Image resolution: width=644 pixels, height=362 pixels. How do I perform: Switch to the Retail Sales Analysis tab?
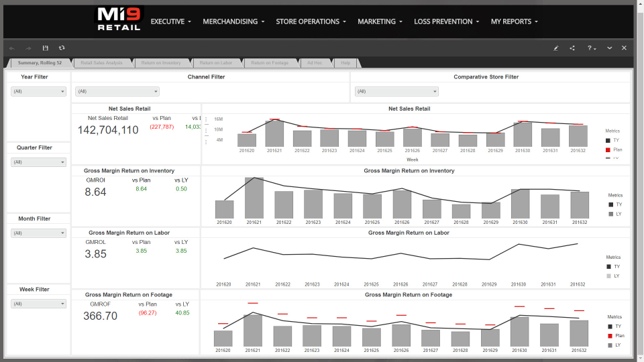101,63
